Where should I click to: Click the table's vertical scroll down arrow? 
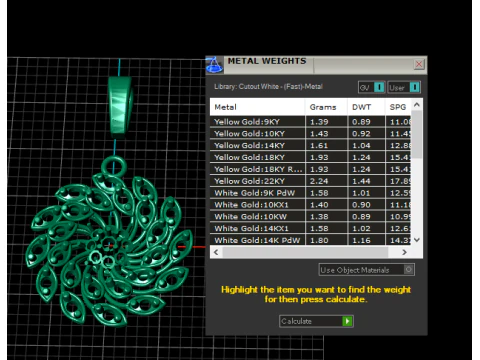click(x=417, y=240)
